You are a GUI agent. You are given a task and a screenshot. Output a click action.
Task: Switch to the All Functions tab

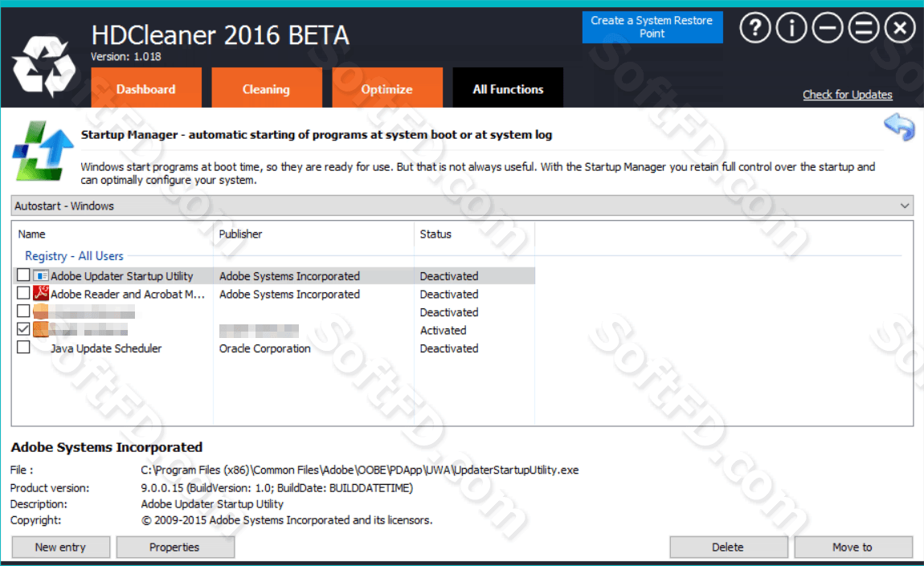[x=508, y=89]
